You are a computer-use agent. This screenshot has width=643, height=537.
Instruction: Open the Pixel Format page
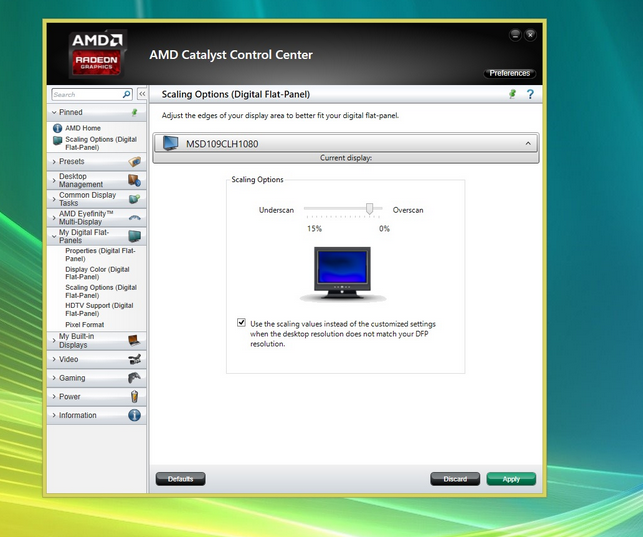point(84,325)
